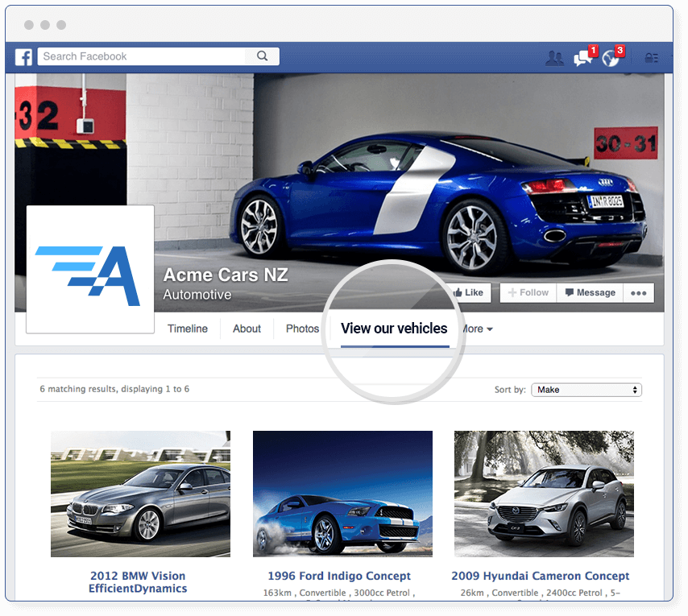The image size is (688, 616).
Task: Click the '6 matching results' text
Action: 114,389
